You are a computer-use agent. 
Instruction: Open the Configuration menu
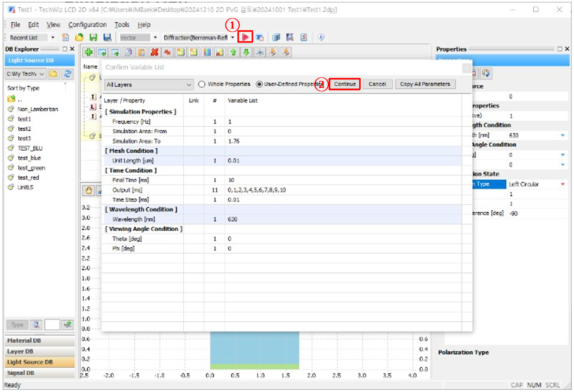(x=87, y=25)
